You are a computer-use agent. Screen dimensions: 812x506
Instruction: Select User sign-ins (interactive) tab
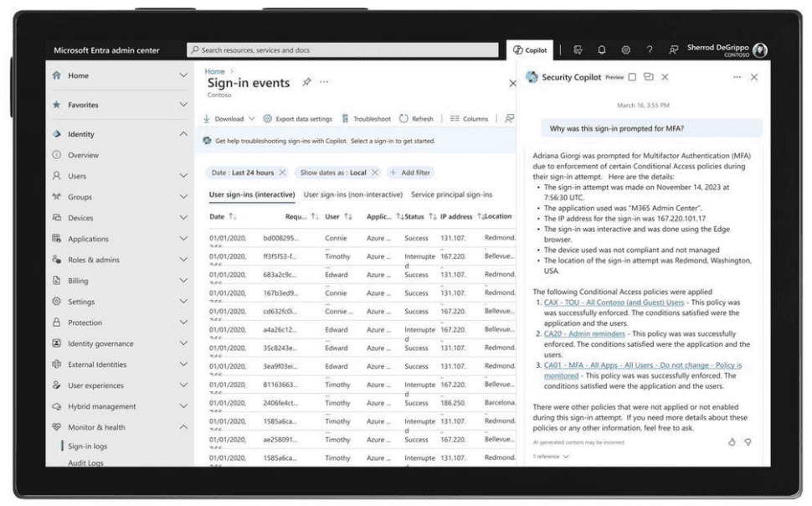252,194
